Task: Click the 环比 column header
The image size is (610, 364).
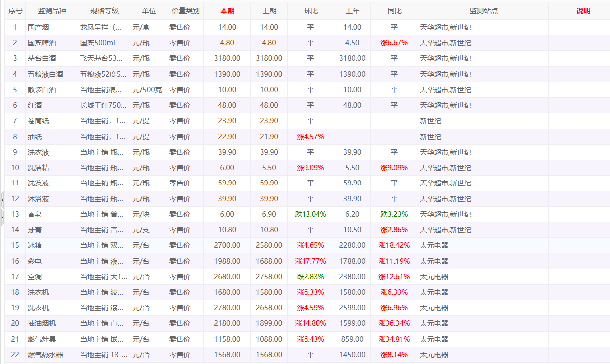Action: [x=310, y=11]
